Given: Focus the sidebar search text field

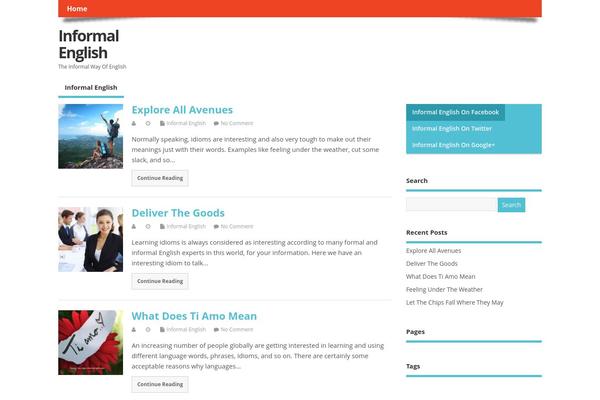Looking at the screenshot, I should (452, 205).
